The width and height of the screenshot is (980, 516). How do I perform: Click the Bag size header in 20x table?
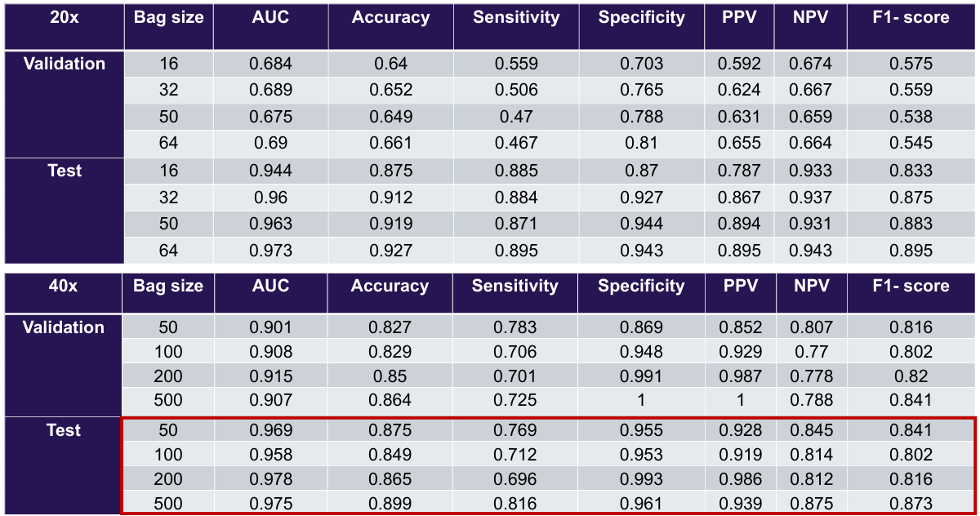click(x=168, y=18)
